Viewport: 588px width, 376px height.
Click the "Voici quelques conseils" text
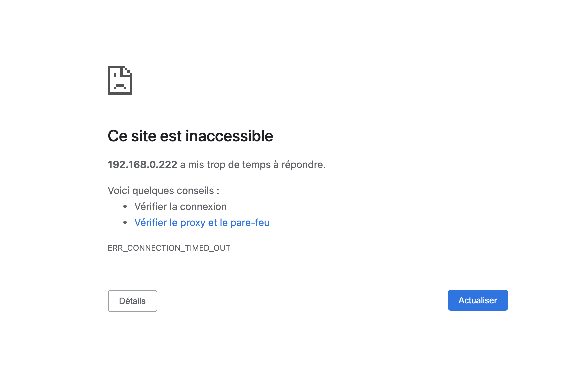[163, 191]
